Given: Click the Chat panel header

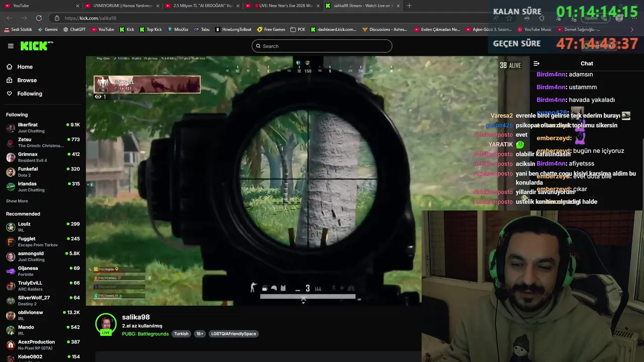Looking at the screenshot, I should 587,63.
